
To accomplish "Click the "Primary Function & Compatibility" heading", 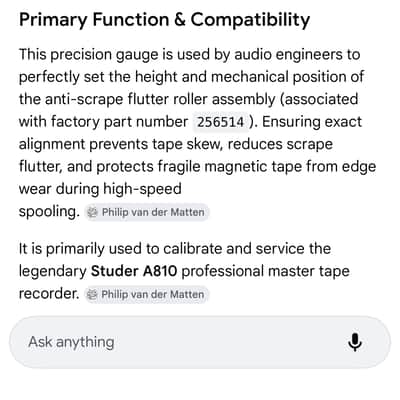I will [164, 20].
